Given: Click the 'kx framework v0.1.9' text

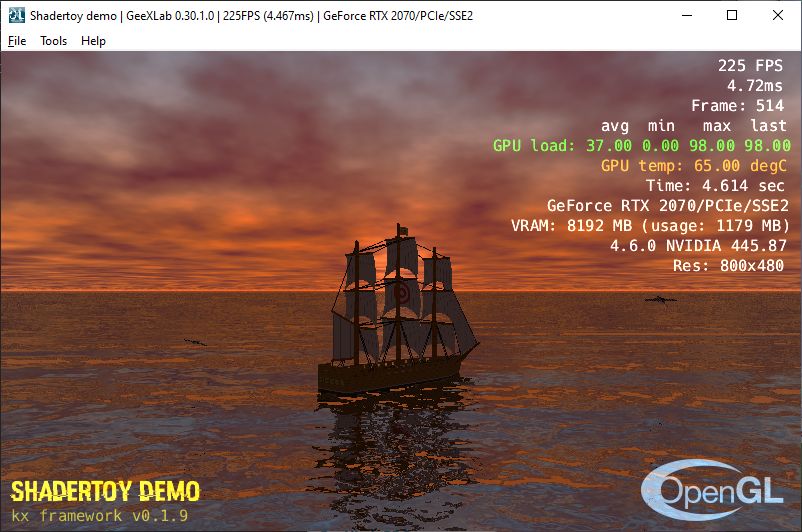Looking at the screenshot, I should pyautogui.click(x=100, y=515).
